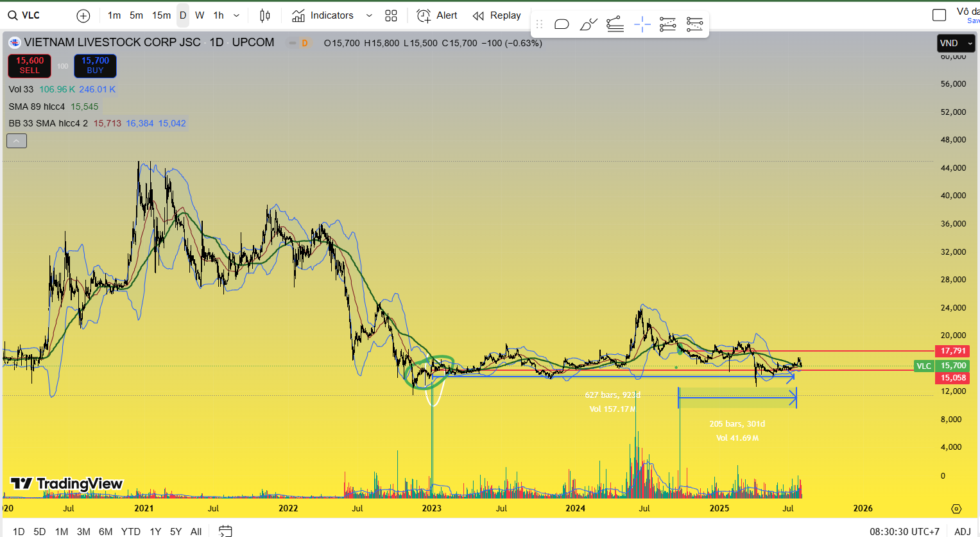
Task: Click the green VLC symbol label on the price scale
Action: [x=924, y=366]
